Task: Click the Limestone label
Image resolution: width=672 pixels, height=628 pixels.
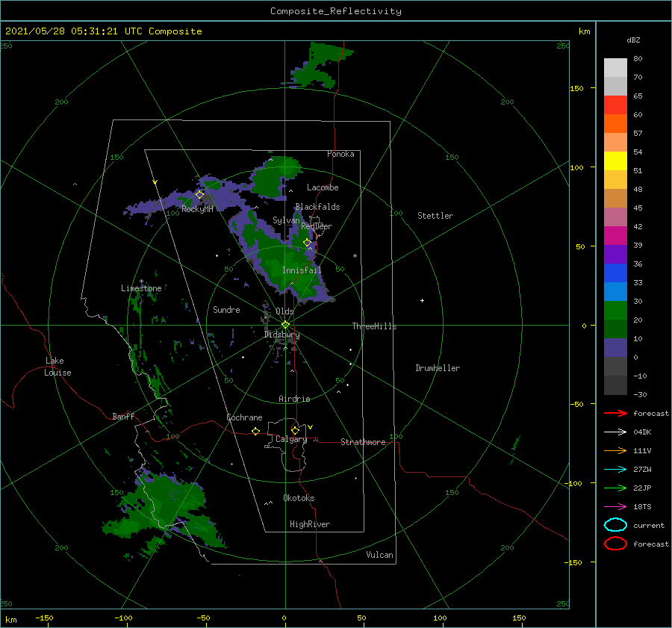Action: click(x=141, y=288)
